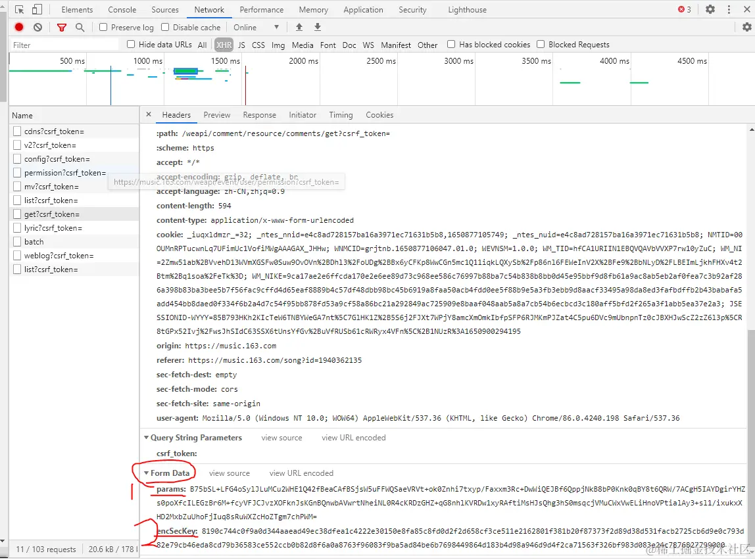The height and width of the screenshot is (560, 755).
Task: Open DevTools three-dot customize menu
Action: click(729, 9)
